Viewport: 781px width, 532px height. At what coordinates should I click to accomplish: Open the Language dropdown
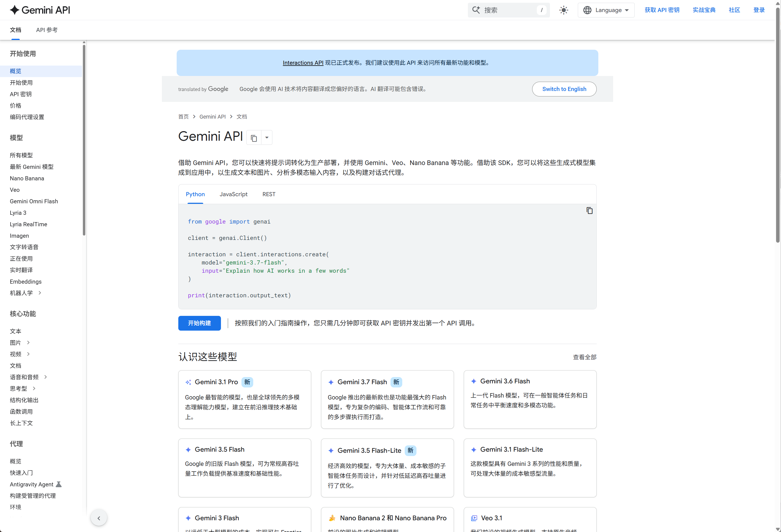[606, 10]
